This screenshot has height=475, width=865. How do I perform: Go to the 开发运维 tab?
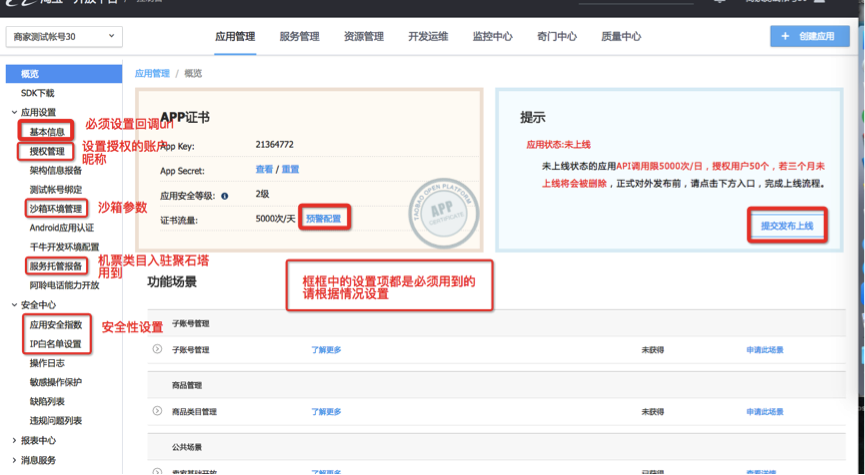[x=428, y=36]
